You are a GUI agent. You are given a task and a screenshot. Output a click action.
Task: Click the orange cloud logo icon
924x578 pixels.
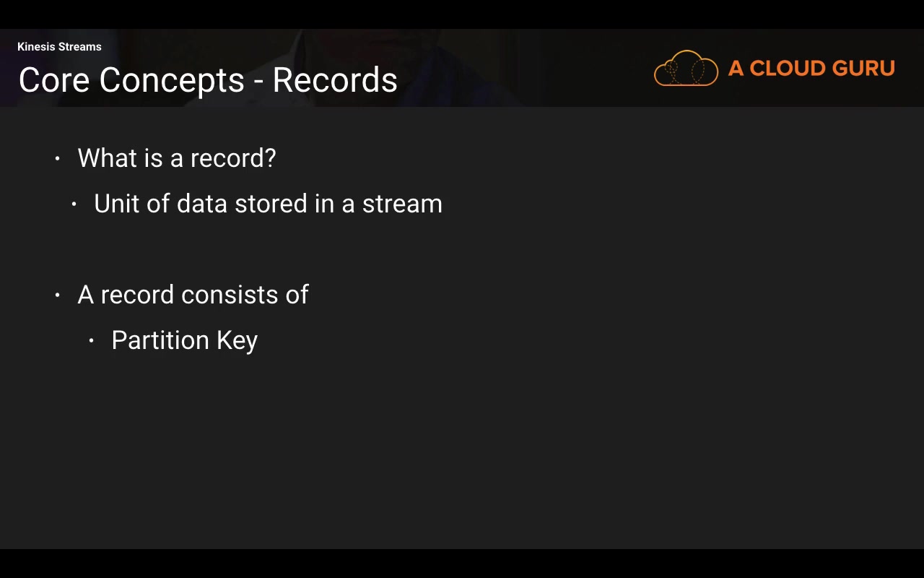point(686,69)
